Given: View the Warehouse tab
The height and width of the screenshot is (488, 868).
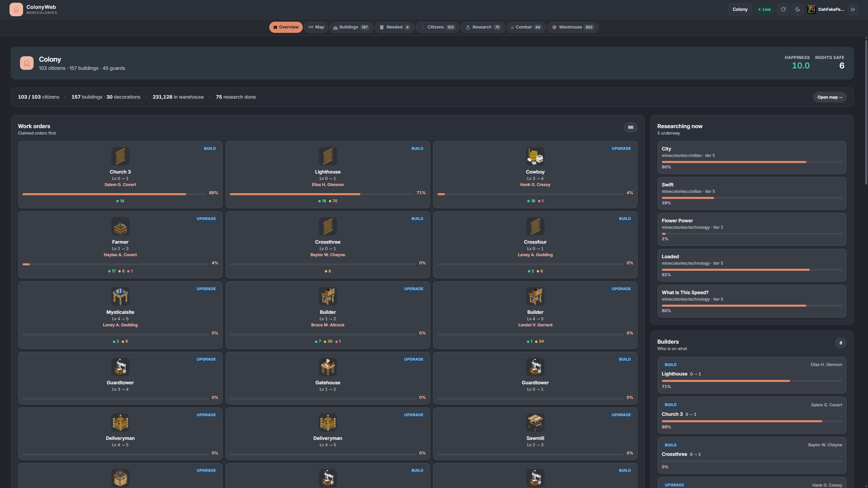Looking at the screenshot, I should pos(573,27).
